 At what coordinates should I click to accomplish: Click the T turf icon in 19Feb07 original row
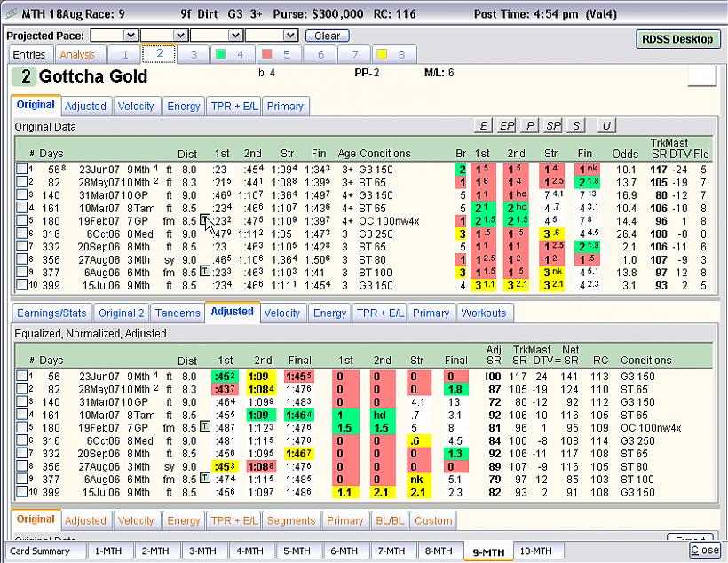[x=205, y=220]
